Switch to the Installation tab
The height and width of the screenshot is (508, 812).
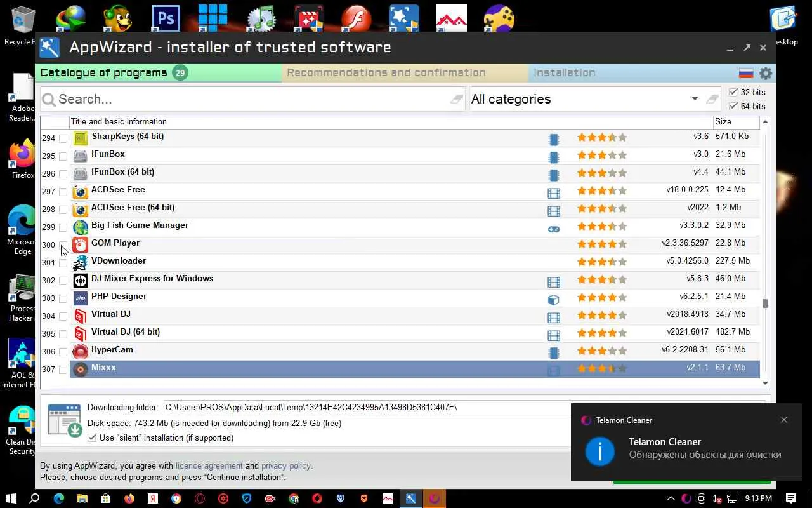[x=632, y=73]
